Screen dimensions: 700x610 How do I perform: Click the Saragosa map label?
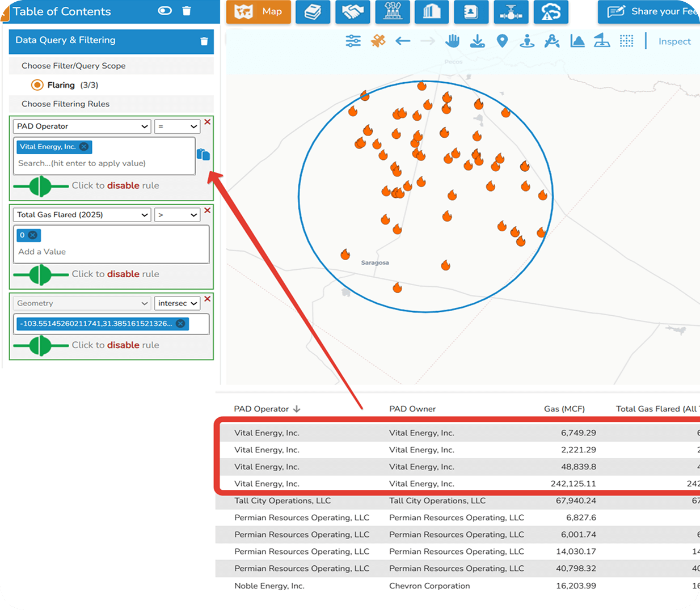[375, 263]
